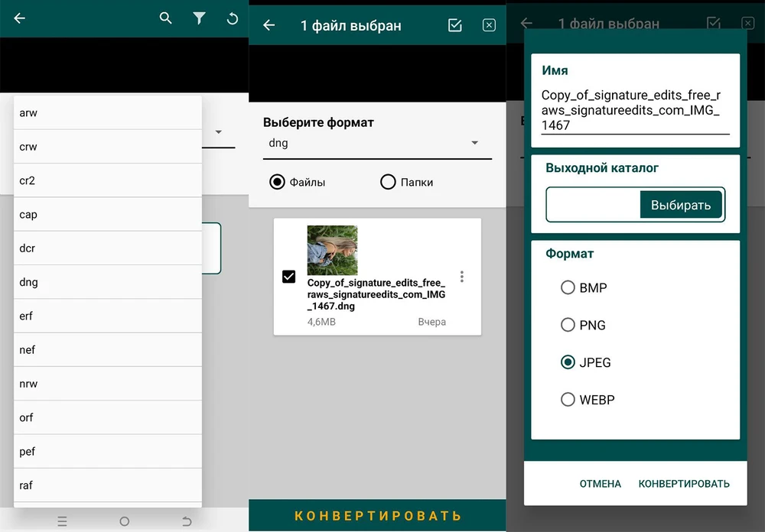Pick 'nef' from format list
765x532 pixels.
click(107, 349)
